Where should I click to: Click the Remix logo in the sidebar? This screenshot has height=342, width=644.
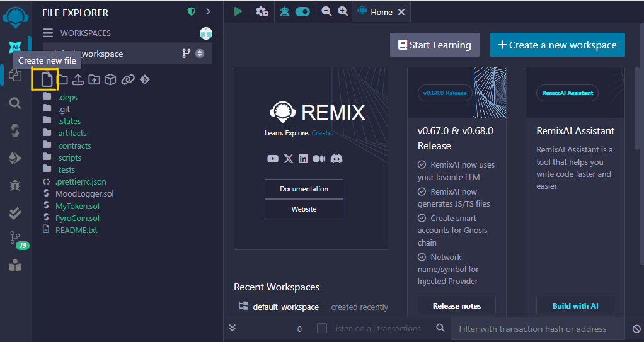[15, 18]
